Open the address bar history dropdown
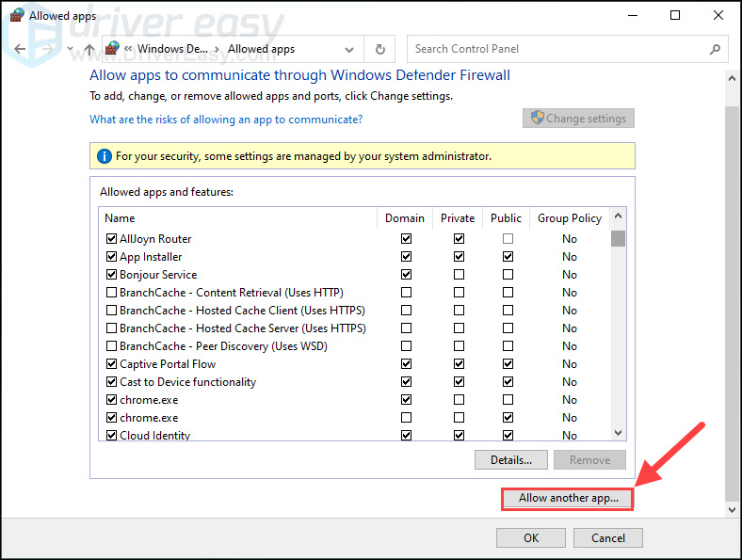This screenshot has height=560, width=742. (349, 49)
